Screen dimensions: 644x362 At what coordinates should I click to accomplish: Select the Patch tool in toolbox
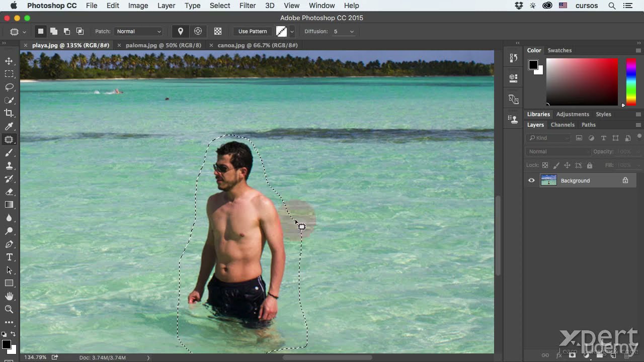click(9, 139)
